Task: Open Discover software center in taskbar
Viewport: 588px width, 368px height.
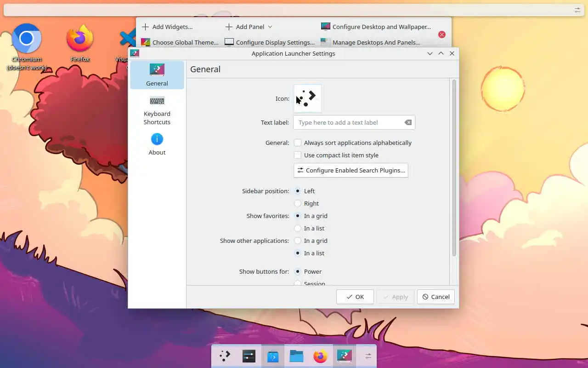Action: coord(273,356)
